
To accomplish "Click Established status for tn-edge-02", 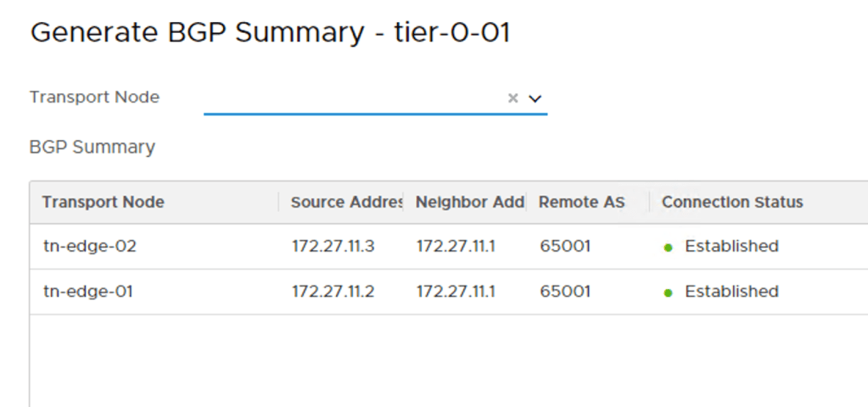I will (731, 247).
